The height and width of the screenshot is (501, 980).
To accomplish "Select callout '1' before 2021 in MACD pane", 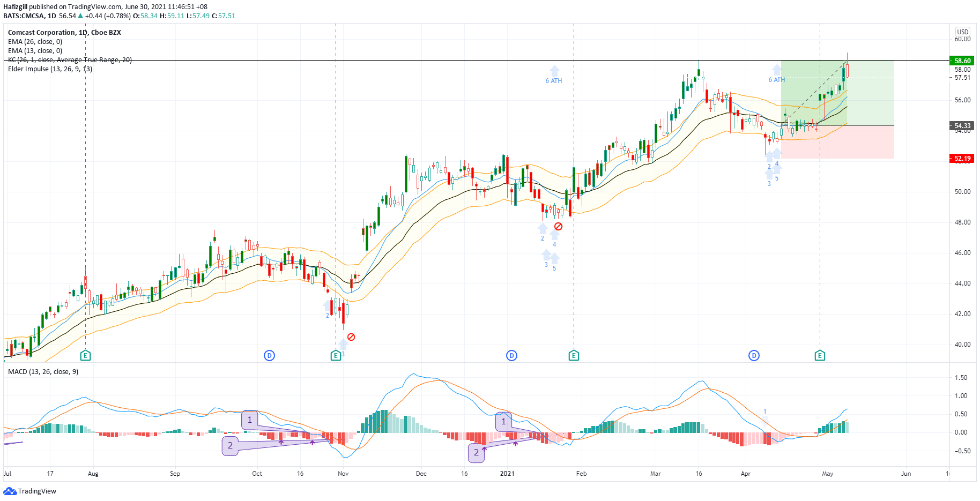I will coord(503,422).
